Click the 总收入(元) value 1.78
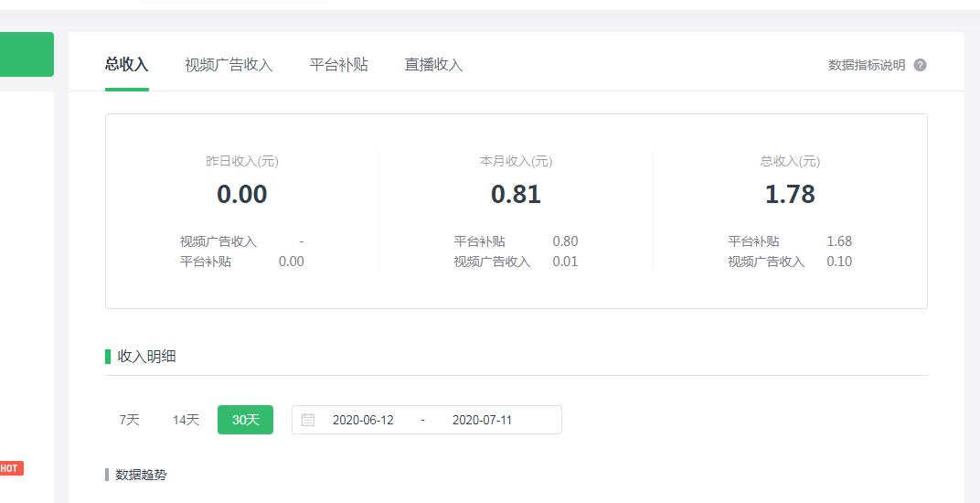980x503 pixels. click(x=790, y=195)
